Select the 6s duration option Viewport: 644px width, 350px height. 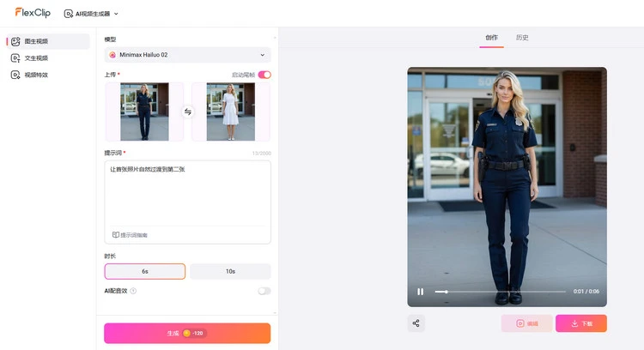point(144,271)
